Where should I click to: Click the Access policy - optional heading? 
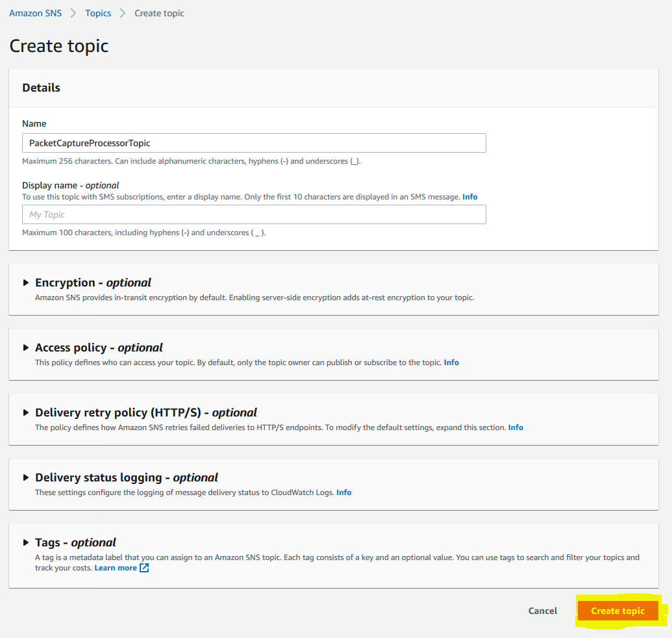(x=99, y=348)
